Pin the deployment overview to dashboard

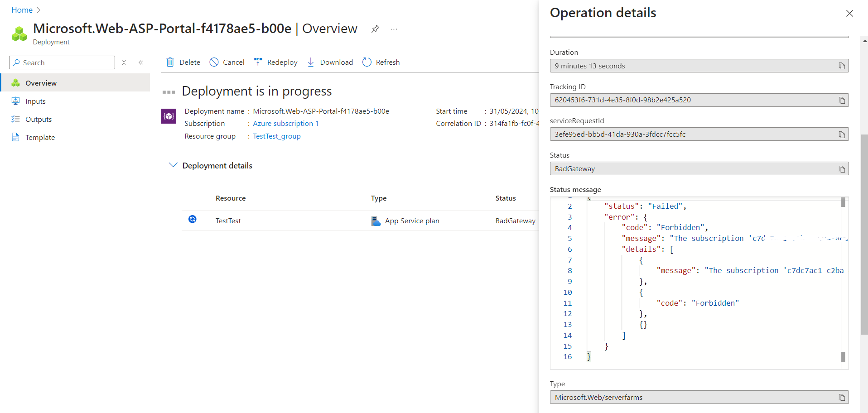375,29
